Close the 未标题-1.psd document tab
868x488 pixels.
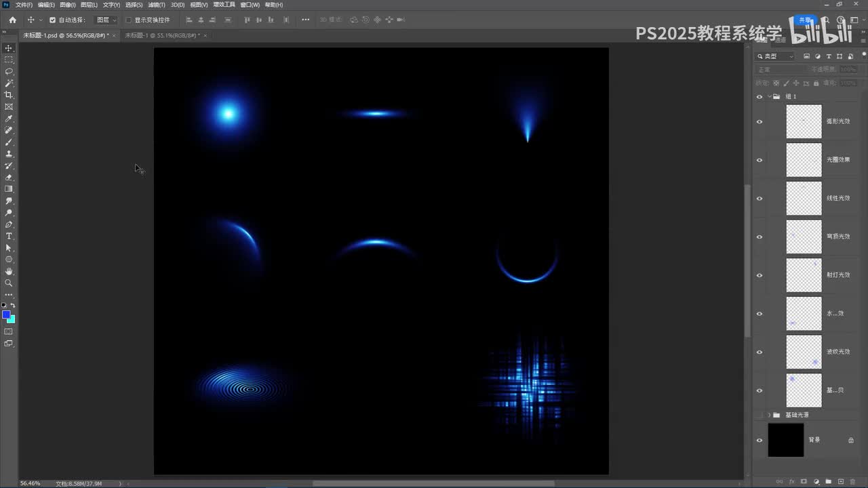(114, 35)
